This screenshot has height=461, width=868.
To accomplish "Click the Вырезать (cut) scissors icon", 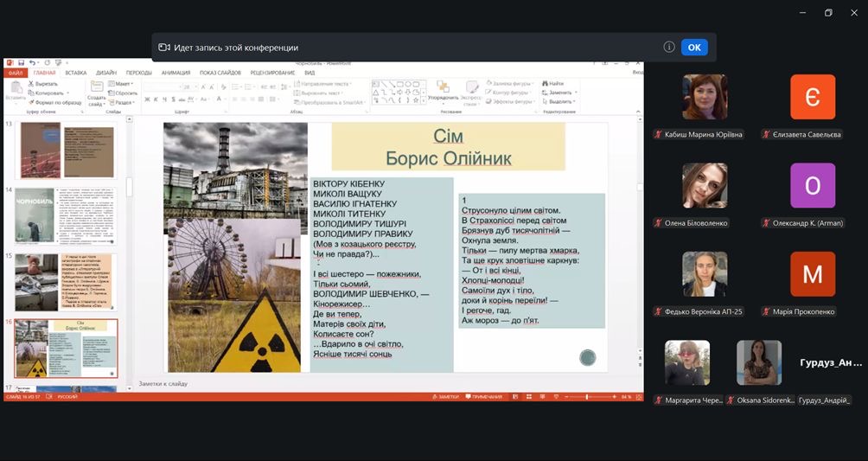I will tap(32, 84).
